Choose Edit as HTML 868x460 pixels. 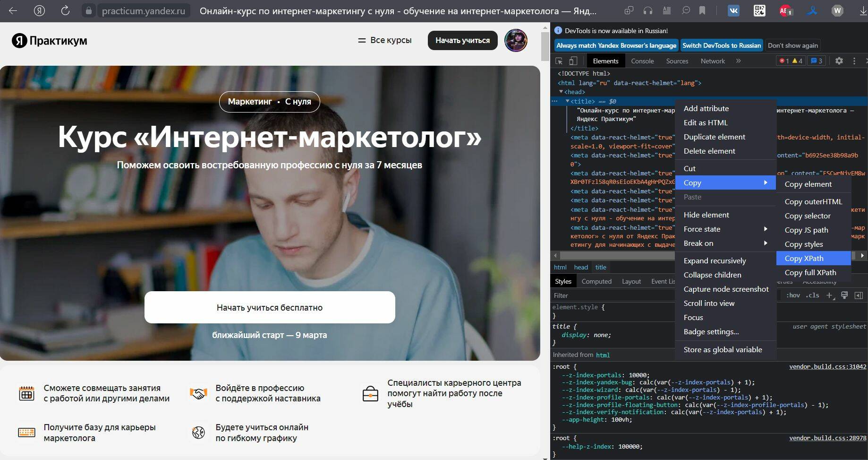[726, 122]
